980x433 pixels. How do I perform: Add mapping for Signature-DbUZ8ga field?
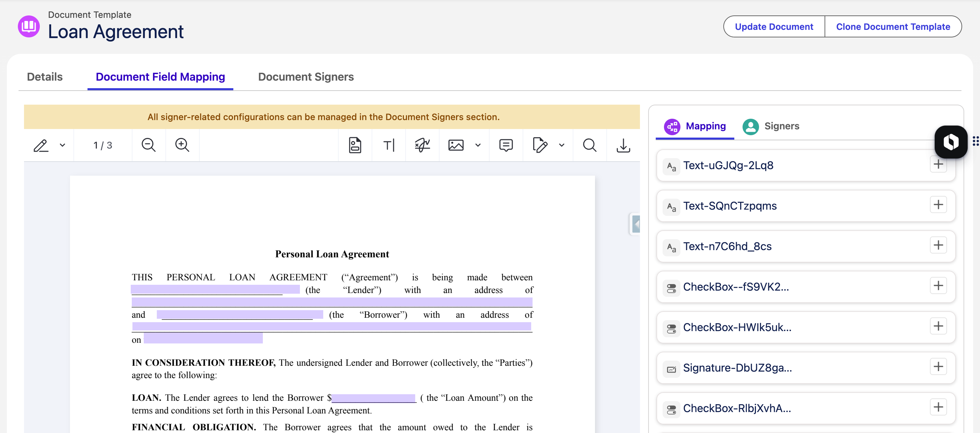938,367
